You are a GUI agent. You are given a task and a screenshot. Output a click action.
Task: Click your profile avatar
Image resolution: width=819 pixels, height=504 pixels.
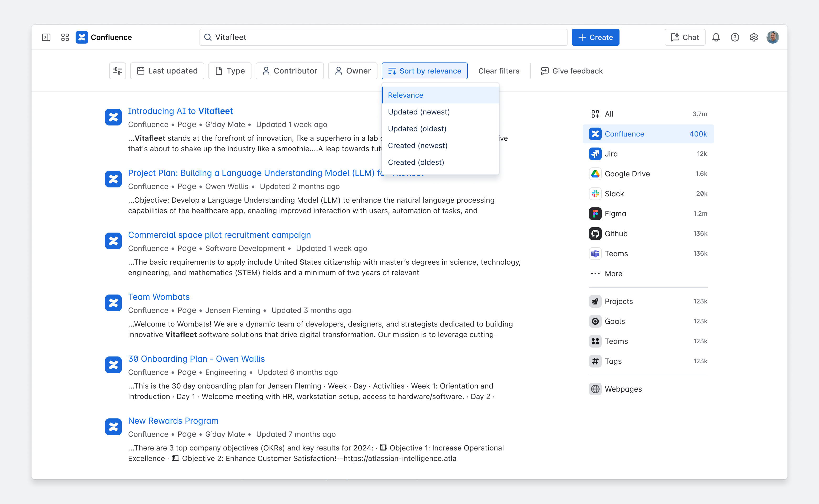click(x=773, y=37)
